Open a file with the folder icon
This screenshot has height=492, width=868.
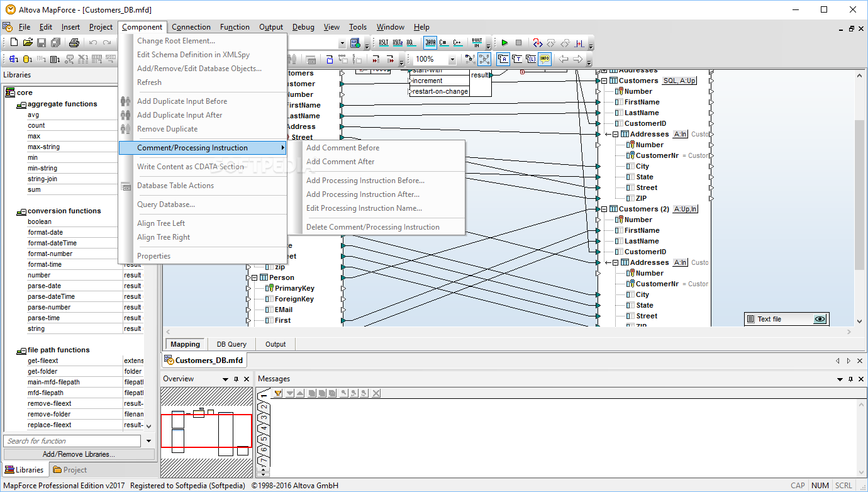point(28,42)
